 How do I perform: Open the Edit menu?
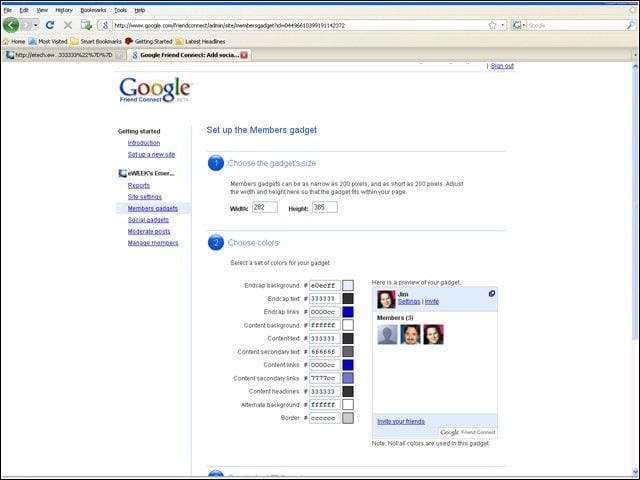coord(24,10)
